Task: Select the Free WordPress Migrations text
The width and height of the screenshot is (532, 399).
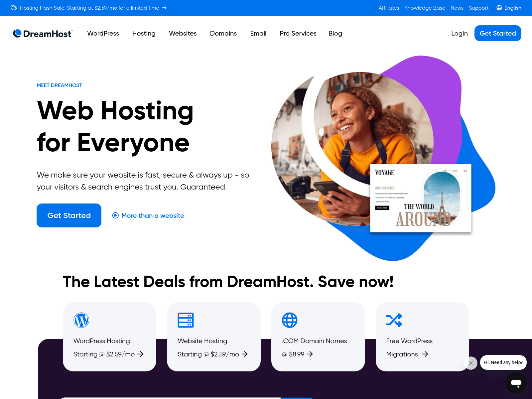Action: coord(409,347)
